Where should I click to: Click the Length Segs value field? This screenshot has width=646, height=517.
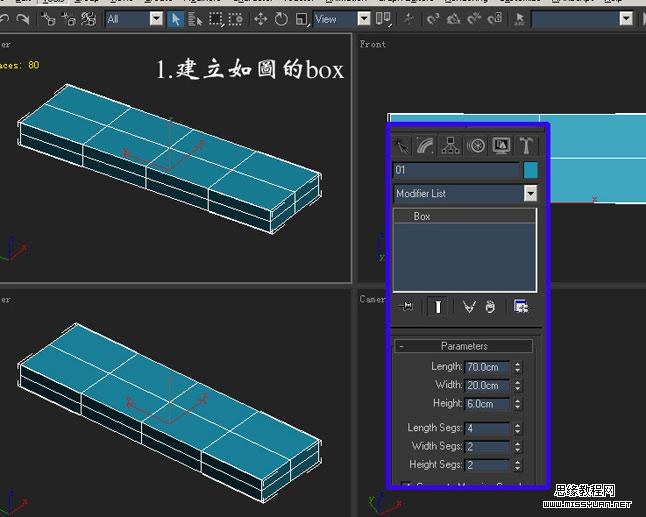click(x=487, y=428)
